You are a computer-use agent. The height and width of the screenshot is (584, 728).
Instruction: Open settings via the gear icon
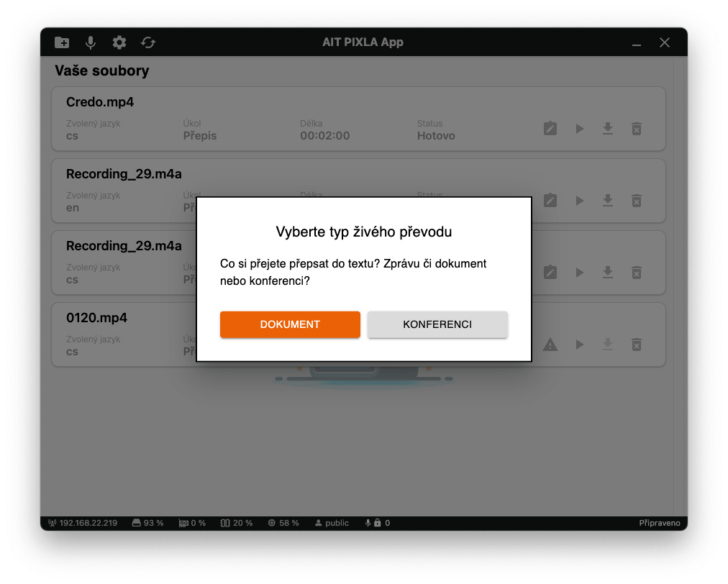click(119, 42)
